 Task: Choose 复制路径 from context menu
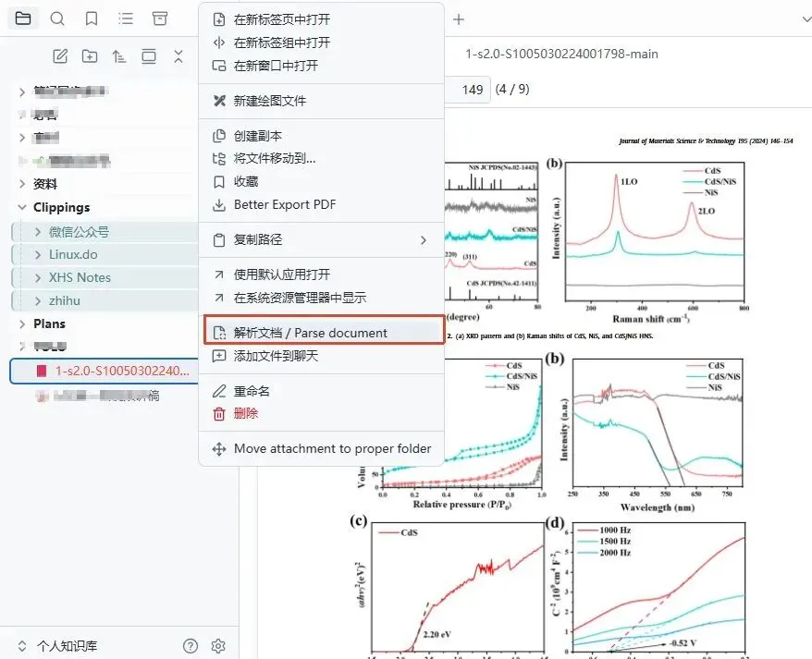pos(321,239)
